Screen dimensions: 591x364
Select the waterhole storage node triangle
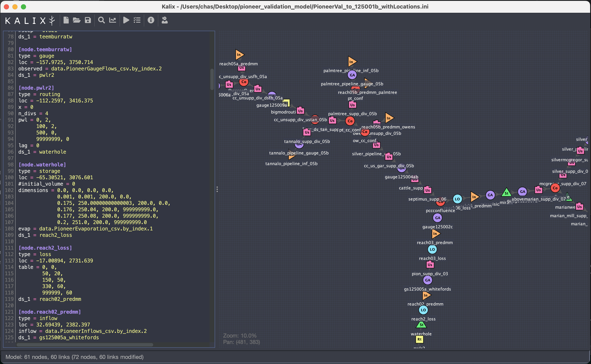click(421, 325)
